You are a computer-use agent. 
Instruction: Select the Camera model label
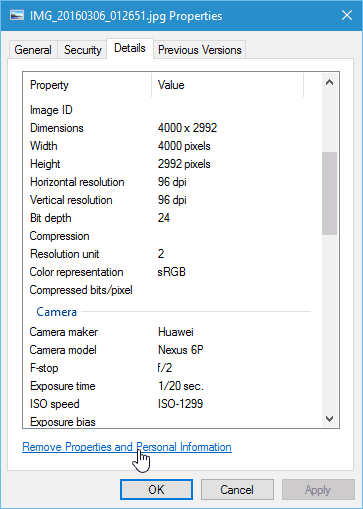pyautogui.click(x=63, y=350)
